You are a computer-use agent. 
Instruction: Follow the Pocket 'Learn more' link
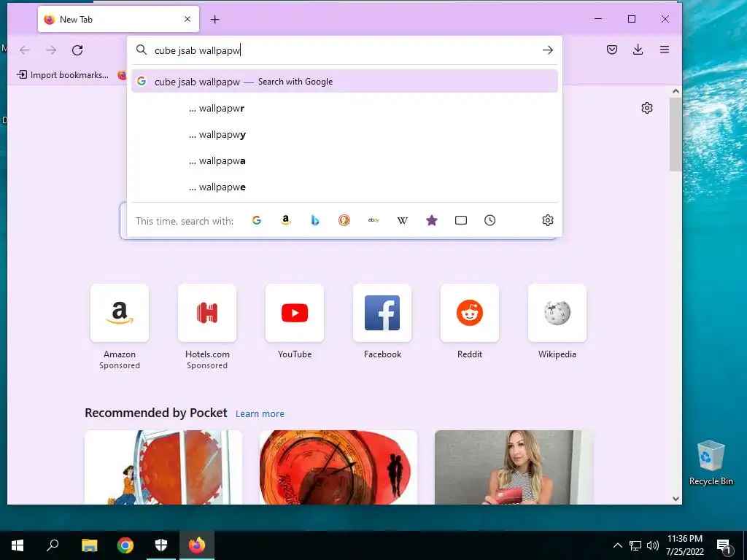[x=260, y=414]
